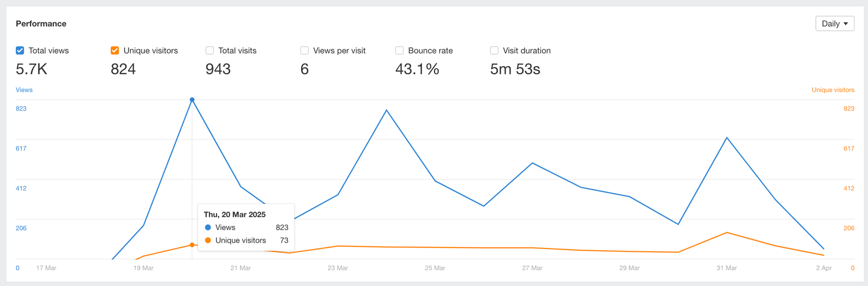Enable the Views per visit checkbox
The width and height of the screenshot is (868, 286).
pyautogui.click(x=304, y=50)
